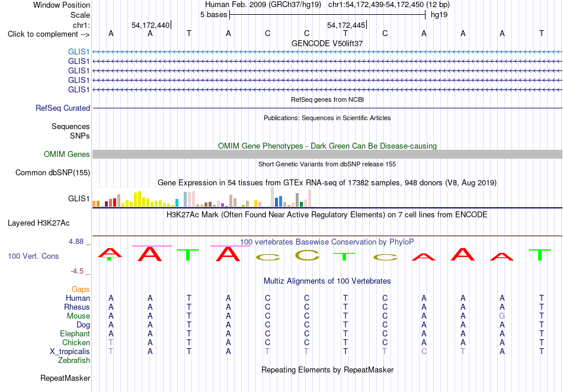This screenshot has height=392, width=563.
Task: Click 'Human Feb. 2009 (GRCh37/hg19)' assembly text
Action: pyautogui.click(x=264, y=5)
